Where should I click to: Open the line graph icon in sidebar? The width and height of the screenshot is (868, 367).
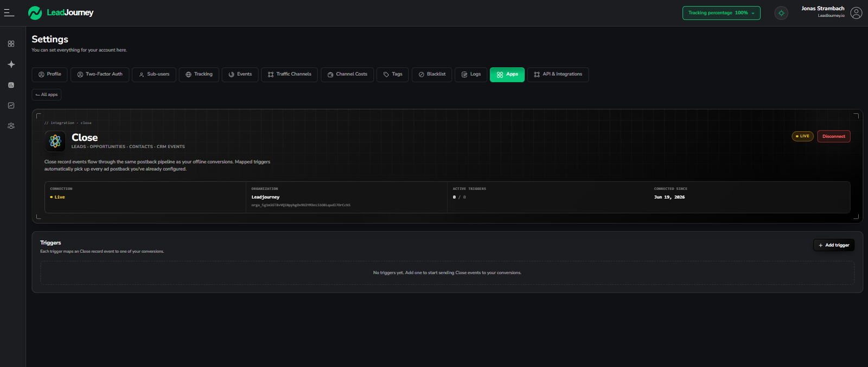11,105
